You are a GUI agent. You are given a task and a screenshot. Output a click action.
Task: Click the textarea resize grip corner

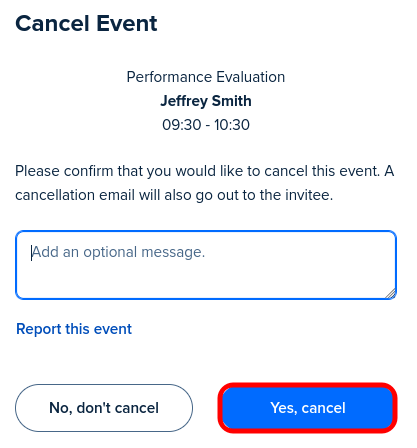tap(390, 293)
